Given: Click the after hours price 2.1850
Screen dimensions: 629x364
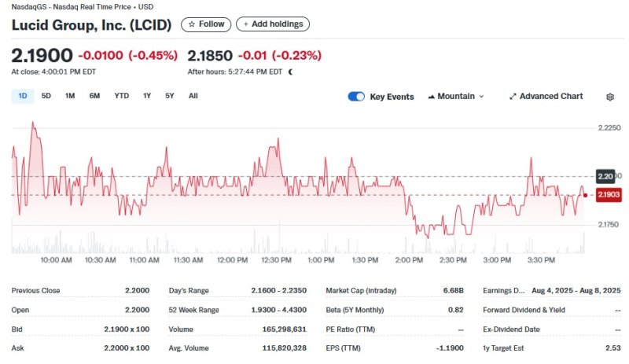Looking at the screenshot, I should (x=210, y=55).
